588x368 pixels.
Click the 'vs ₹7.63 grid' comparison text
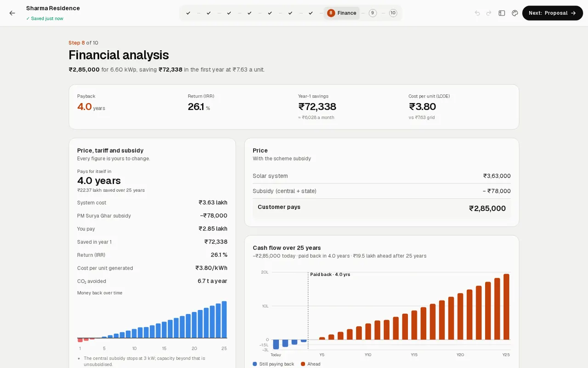[x=422, y=117]
